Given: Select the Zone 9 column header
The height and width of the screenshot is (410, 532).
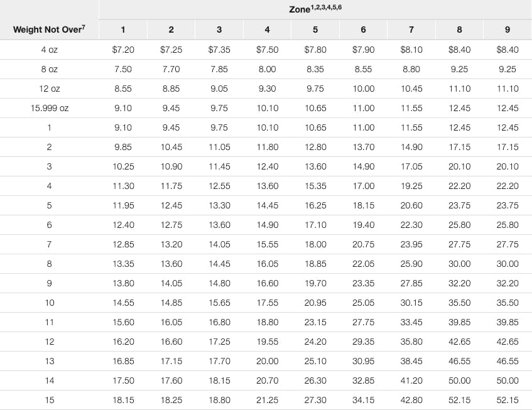Looking at the screenshot, I should tap(508, 30).
